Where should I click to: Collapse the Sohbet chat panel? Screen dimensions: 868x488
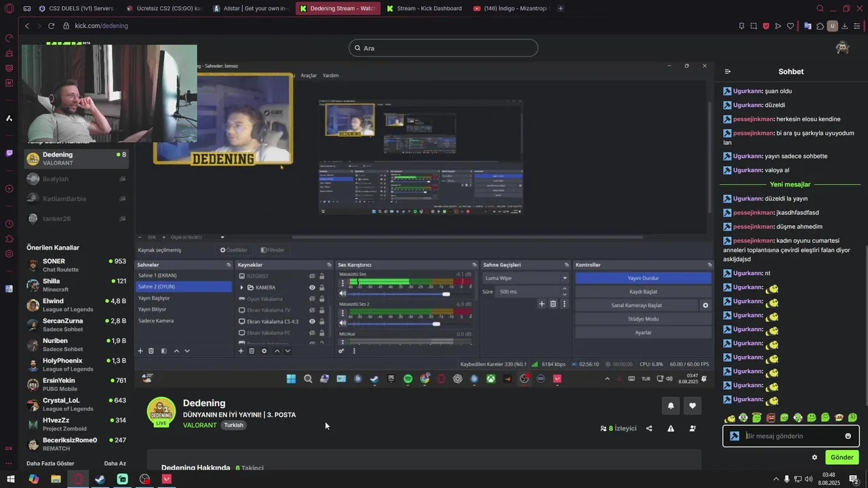[728, 71]
